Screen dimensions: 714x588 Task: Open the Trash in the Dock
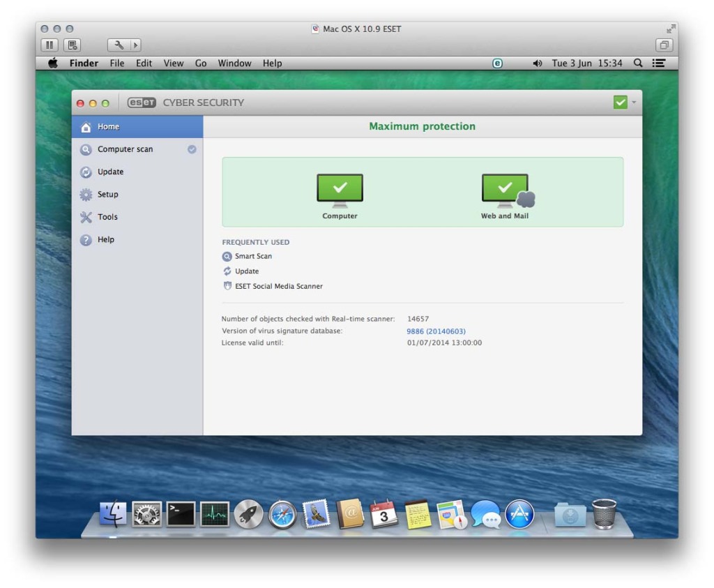605,514
